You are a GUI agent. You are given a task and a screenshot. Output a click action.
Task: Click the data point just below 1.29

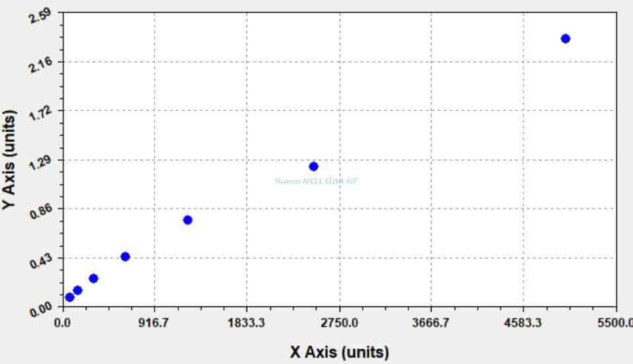pos(314,166)
